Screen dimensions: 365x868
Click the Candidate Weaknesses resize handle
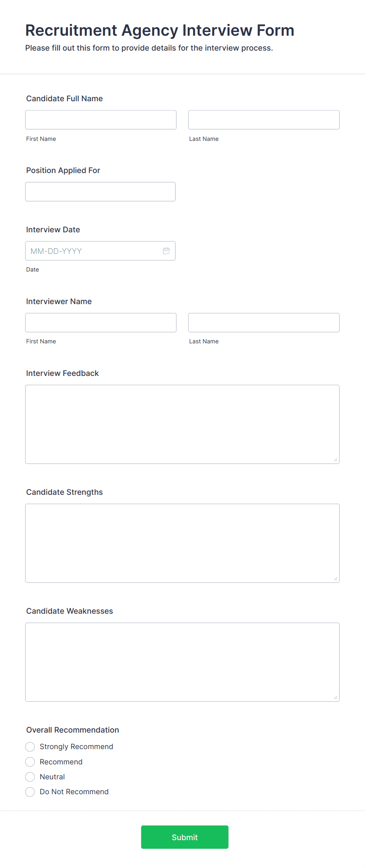tap(336, 697)
